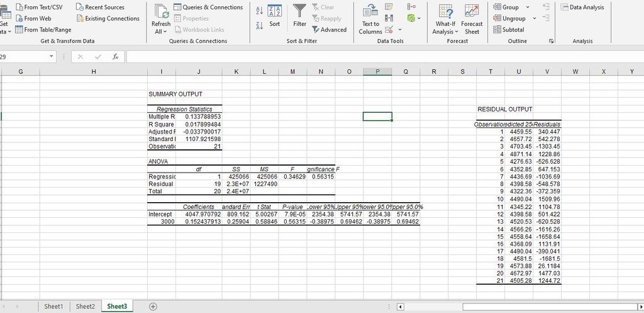
Task: Create a Forecast Sheet
Action: pos(472,19)
